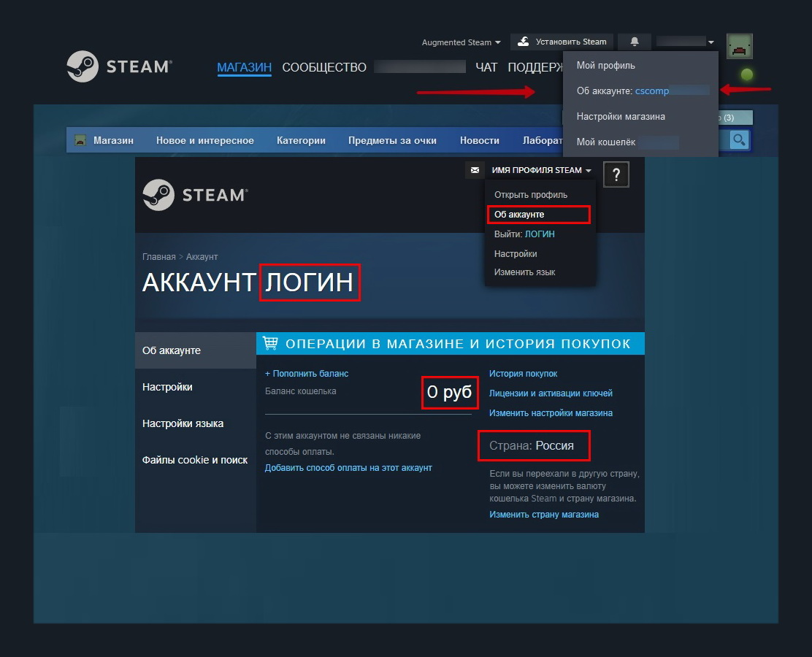Click the user avatar thumbnail in the header
The image size is (812, 657).
pyautogui.click(x=739, y=47)
